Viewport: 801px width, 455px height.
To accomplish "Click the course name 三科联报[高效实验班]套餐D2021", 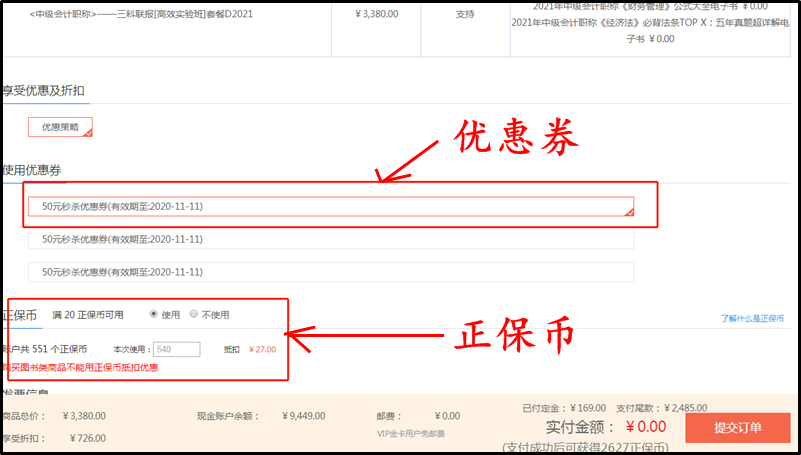I will point(140,14).
